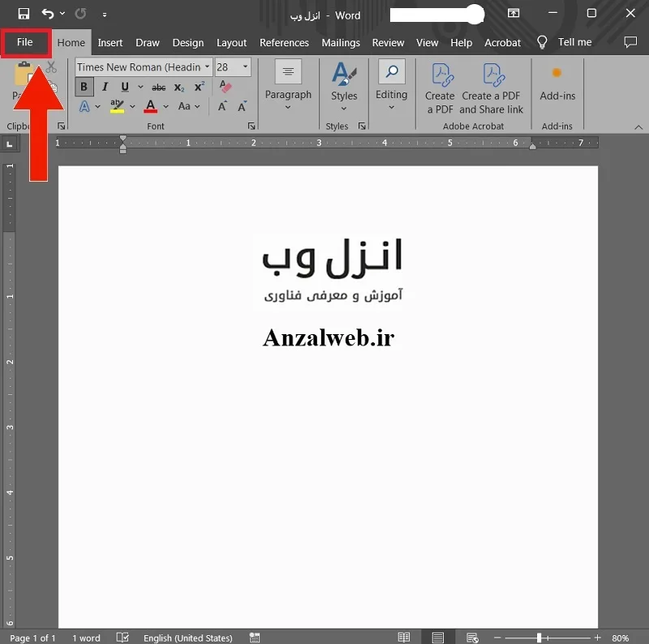This screenshot has height=644, width=649.
Task: Open the Draw tab
Action: point(148,43)
